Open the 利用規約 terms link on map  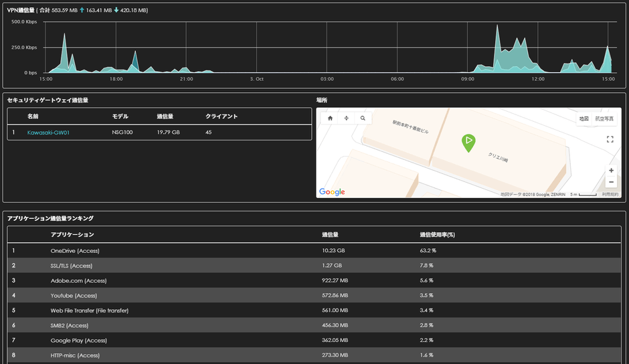610,194
